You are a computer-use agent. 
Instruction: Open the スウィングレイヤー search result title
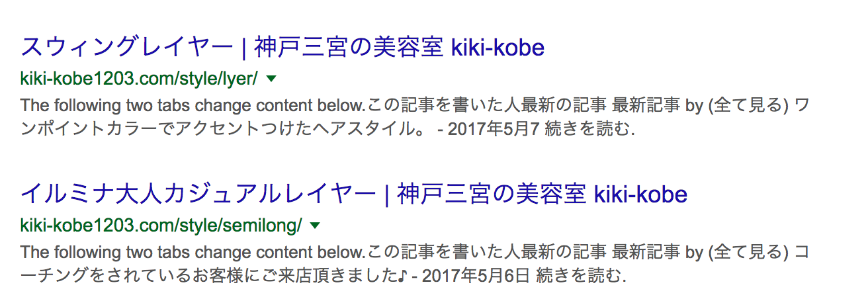click(x=282, y=48)
